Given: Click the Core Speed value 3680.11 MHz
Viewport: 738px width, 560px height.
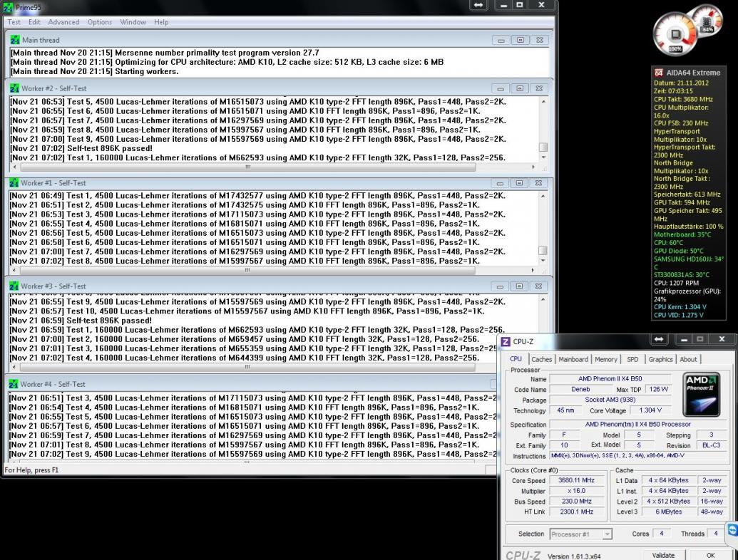Looking at the screenshot, I should tap(577, 480).
